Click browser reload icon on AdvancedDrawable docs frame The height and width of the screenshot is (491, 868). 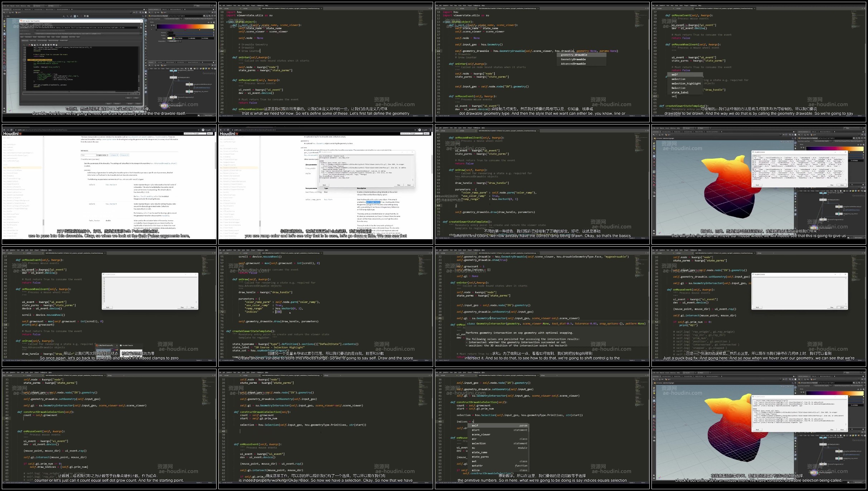[11, 130]
